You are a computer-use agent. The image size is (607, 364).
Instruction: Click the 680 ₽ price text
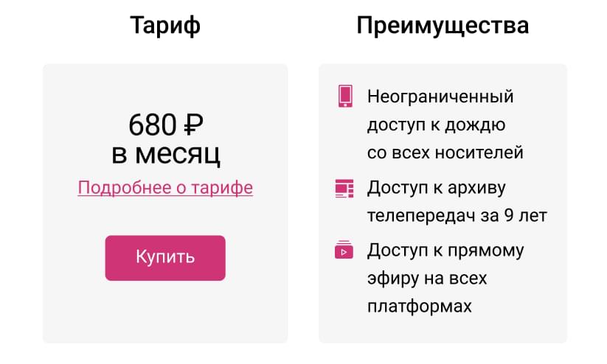point(166,125)
